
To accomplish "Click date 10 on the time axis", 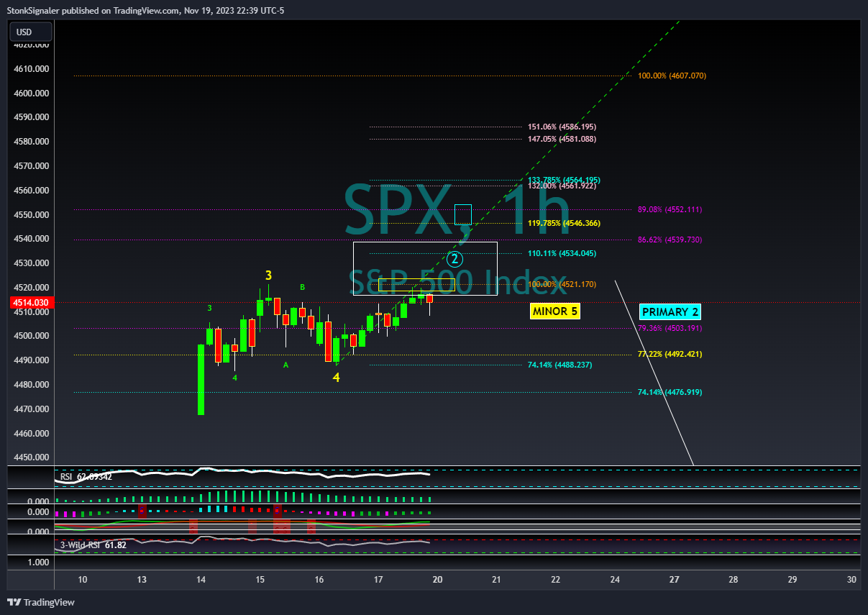I will 83,580.
